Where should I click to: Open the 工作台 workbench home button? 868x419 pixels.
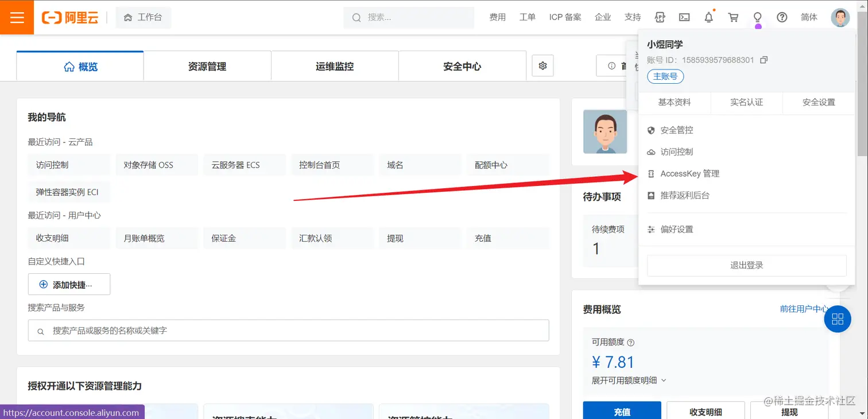pyautogui.click(x=144, y=17)
